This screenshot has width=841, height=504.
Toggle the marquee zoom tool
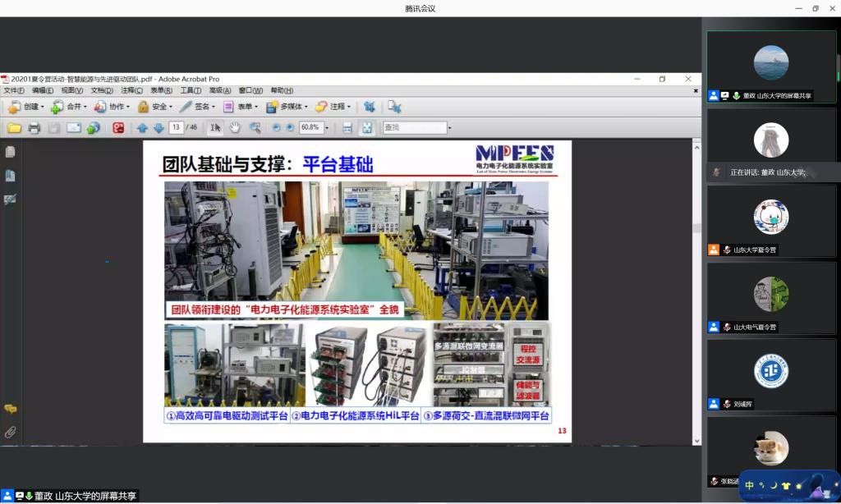(x=255, y=128)
